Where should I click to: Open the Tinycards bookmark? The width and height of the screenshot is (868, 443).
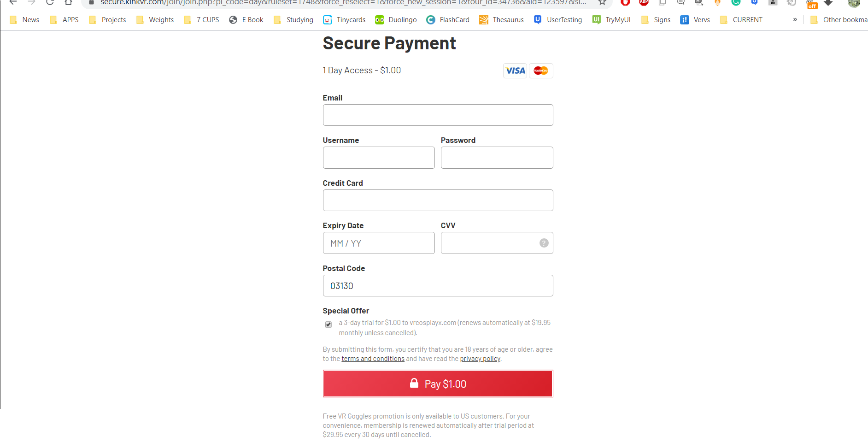[x=344, y=20]
